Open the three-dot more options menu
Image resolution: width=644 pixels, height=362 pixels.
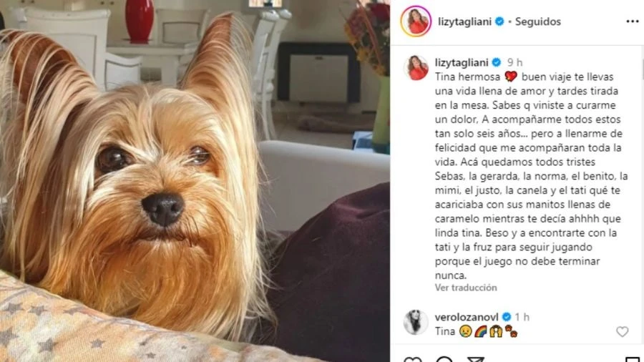coord(632,21)
